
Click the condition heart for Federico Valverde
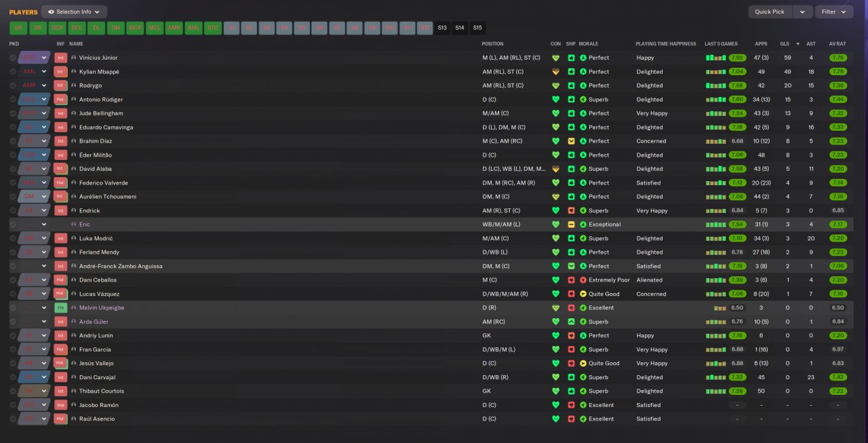[556, 183]
